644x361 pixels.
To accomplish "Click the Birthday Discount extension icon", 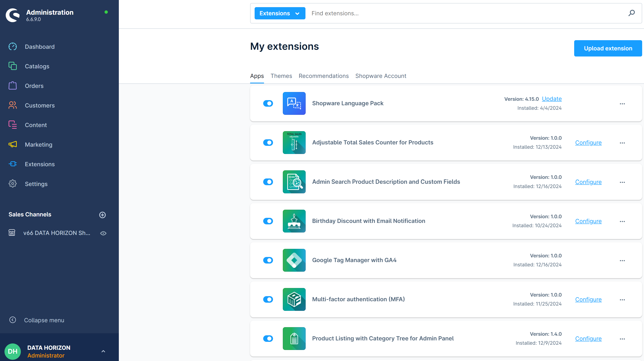I will 294,221.
